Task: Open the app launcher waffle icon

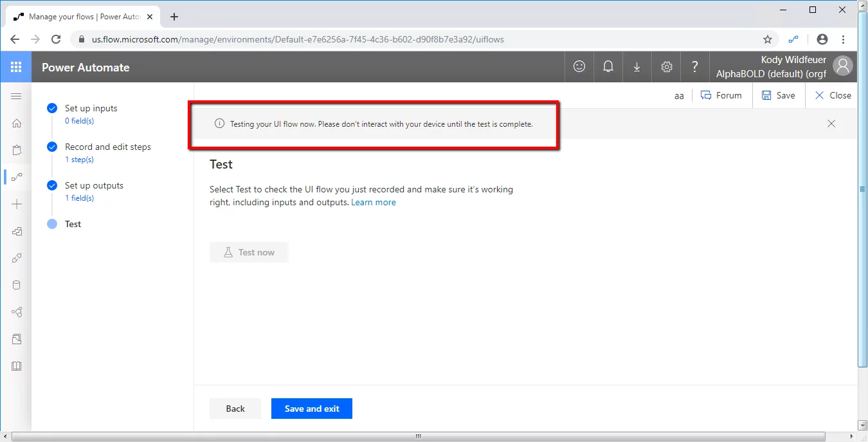Action: 16,67
